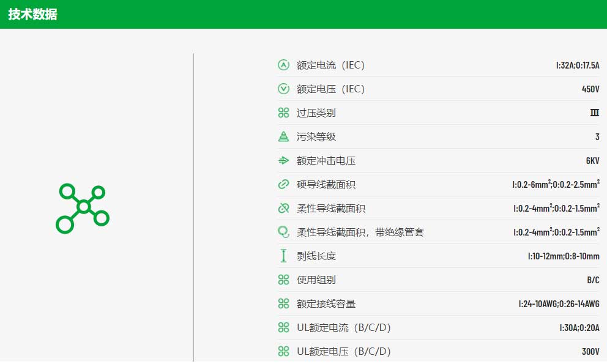Viewport: 607px width, 364px height.
Task: Click the I:32A;O:17.5A current value
Action: [x=578, y=65]
